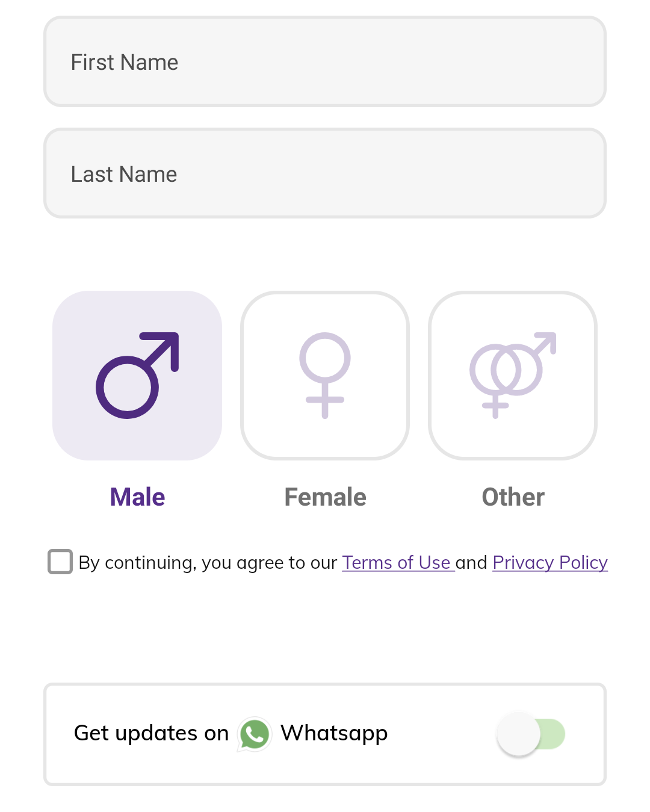The image size is (650, 812).
Task: Tick the terms agreement checkbox
Action: [x=60, y=562]
